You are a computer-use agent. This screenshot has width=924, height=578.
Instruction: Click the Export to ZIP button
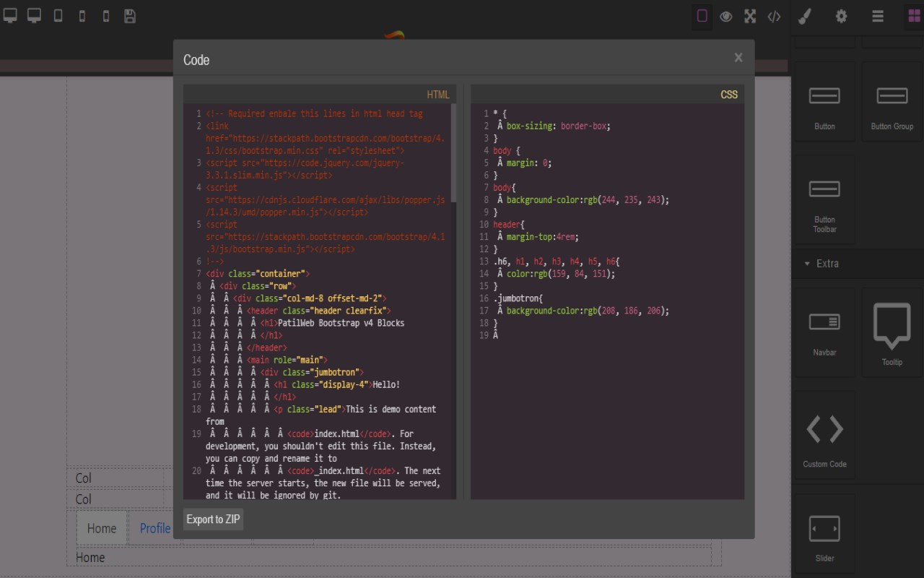(x=213, y=519)
